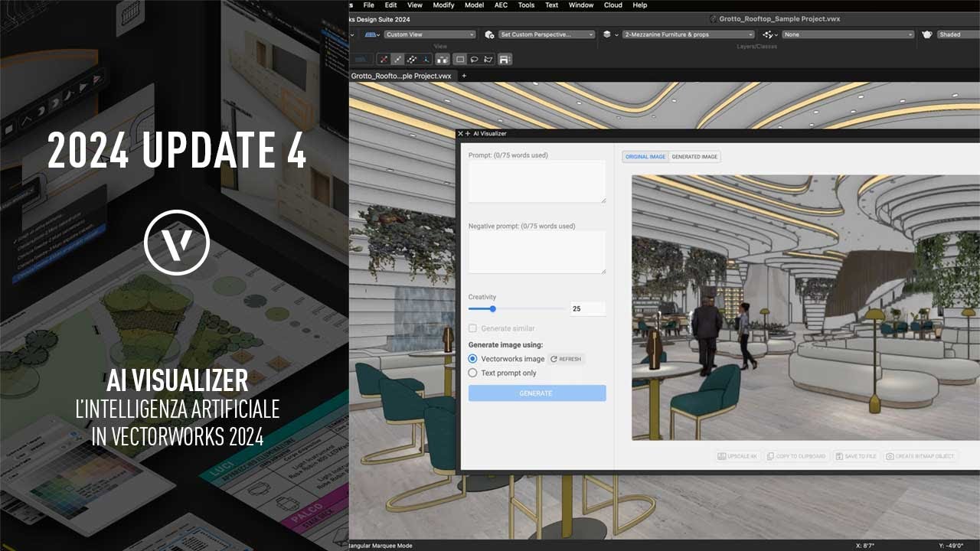The width and height of the screenshot is (980, 551).
Task: Click into the Prompt text area
Action: pos(537,182)
